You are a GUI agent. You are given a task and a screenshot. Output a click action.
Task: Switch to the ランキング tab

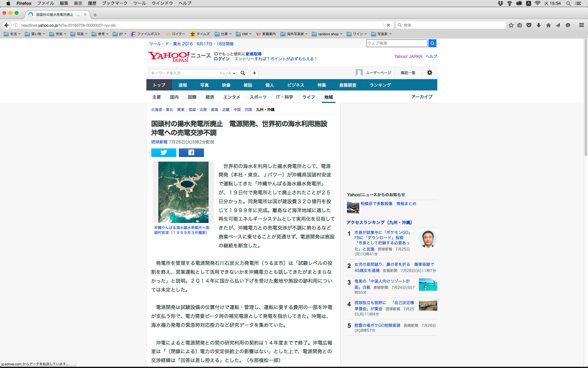[x=380, y=85]
